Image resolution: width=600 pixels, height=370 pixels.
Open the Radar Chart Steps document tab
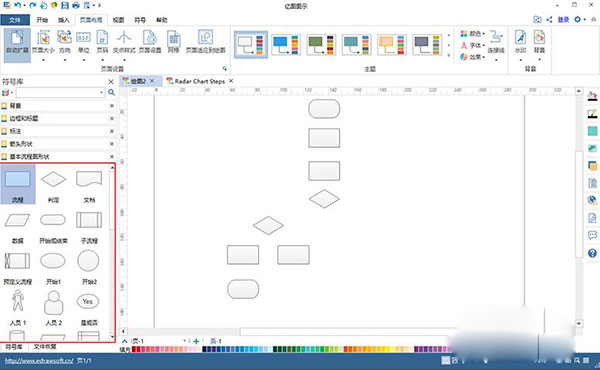coord(200,81)
